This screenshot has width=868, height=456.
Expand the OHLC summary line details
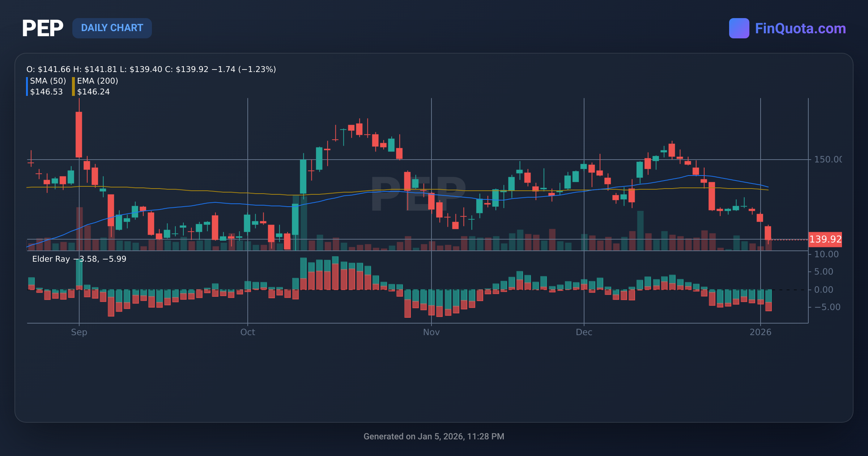(151, 69)
